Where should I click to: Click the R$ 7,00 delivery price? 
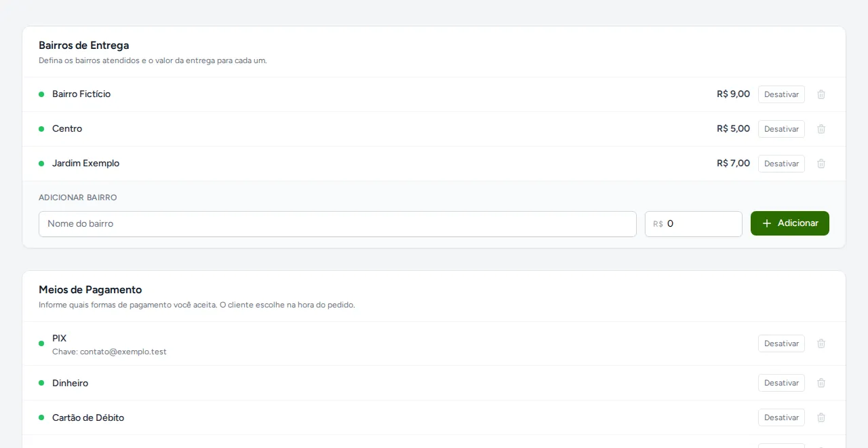pyautogui.click(x=733, y=164)
